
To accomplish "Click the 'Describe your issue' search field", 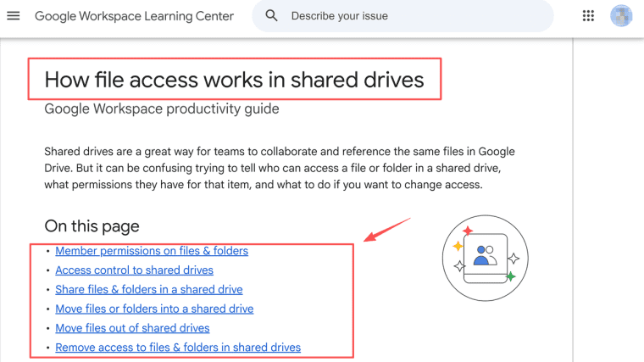I will click(x=402, y=16).
